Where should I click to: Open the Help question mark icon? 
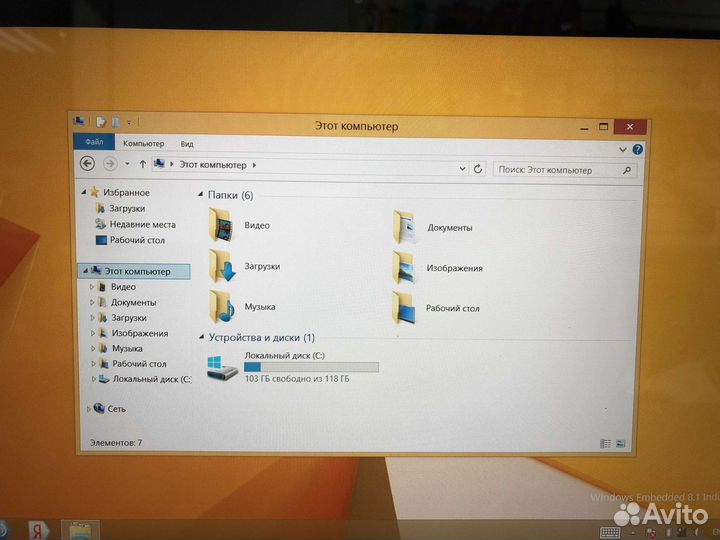pyautogui.click(x=637, y=149)
